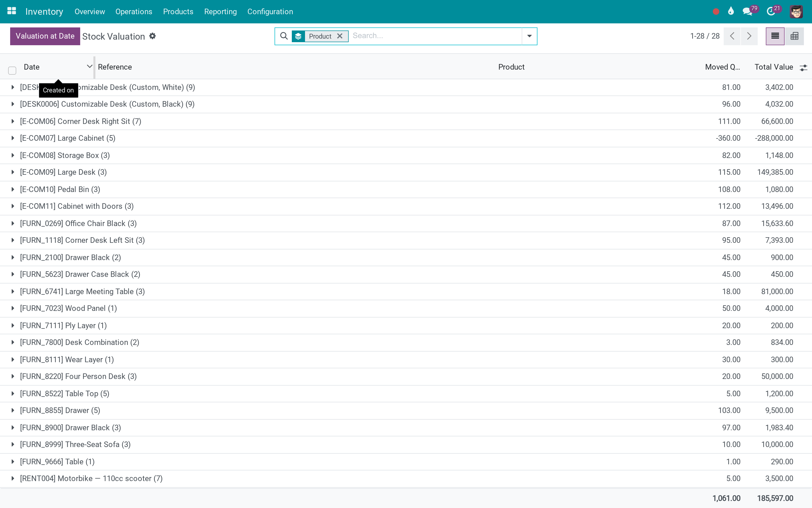Open the Configuration menu
812x508 pixels.
(270, 11)
